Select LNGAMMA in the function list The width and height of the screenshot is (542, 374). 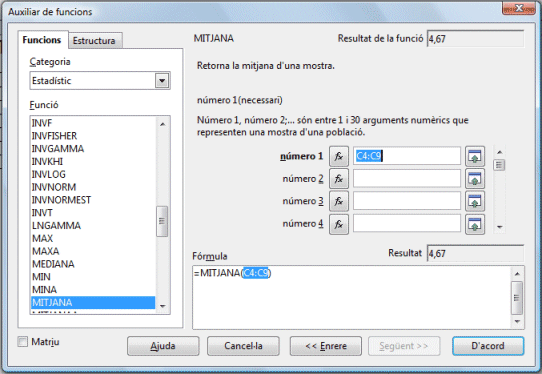[93, 225]
